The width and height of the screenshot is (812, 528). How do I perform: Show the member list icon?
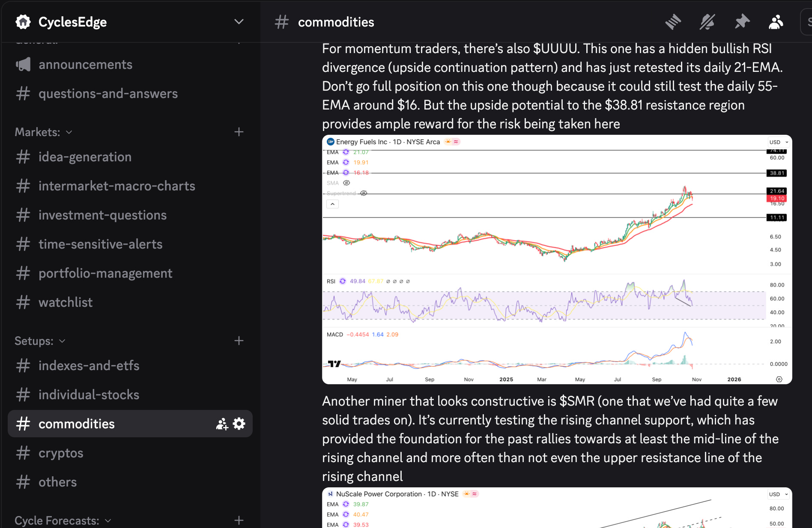(776, 22)
